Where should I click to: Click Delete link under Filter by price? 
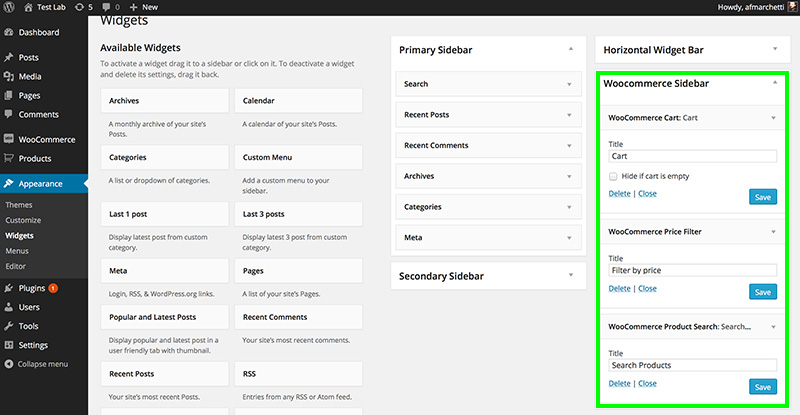[619, 288]
